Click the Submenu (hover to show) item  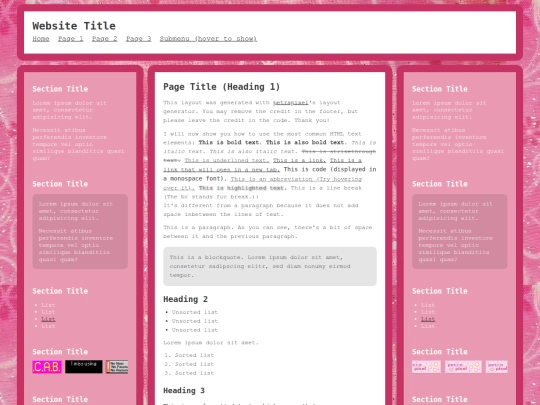tap(208, 39)
